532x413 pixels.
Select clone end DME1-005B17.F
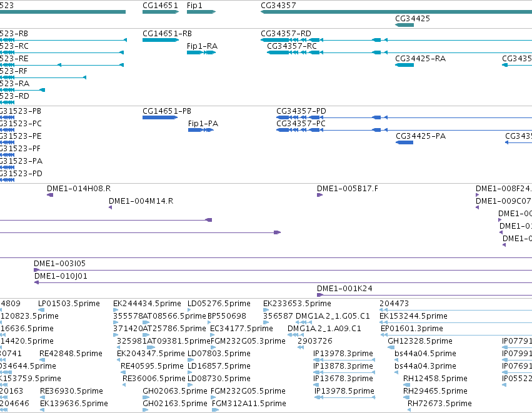click(x=348, y=189)
